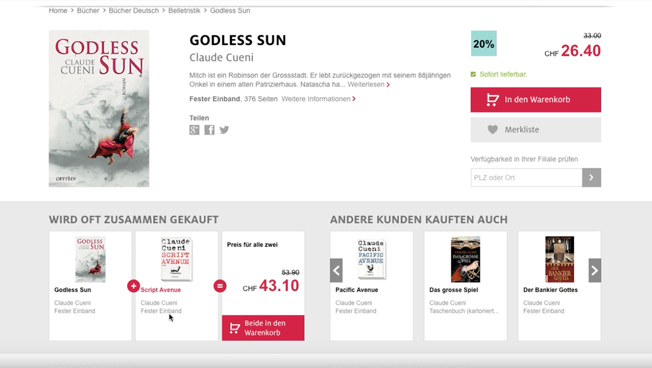Show next recommended books with right arrow
Viewport: 652px width, 368px height.
(595, 270)
